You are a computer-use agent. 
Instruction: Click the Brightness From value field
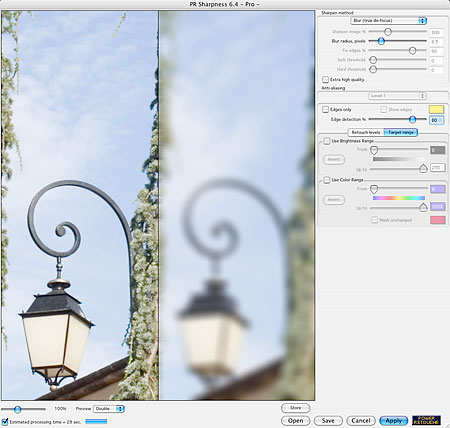pyautogui.click(x=438, y=150)
